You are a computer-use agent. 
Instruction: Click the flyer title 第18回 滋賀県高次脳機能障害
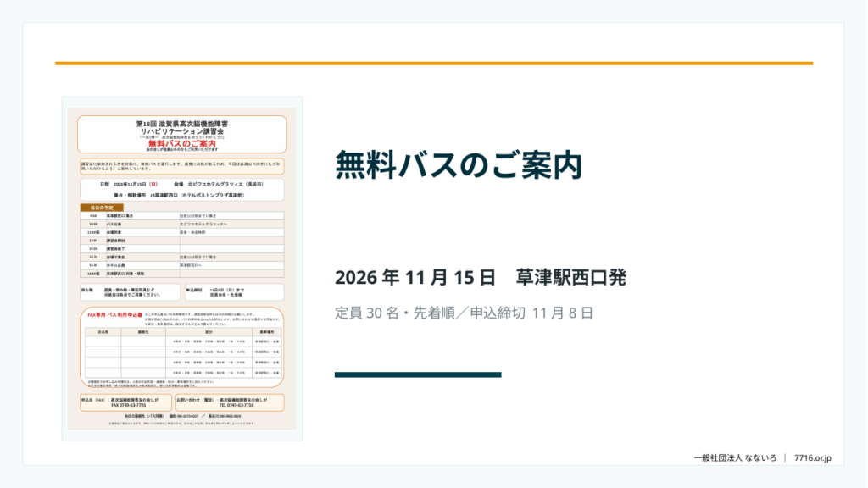(182, 124)
